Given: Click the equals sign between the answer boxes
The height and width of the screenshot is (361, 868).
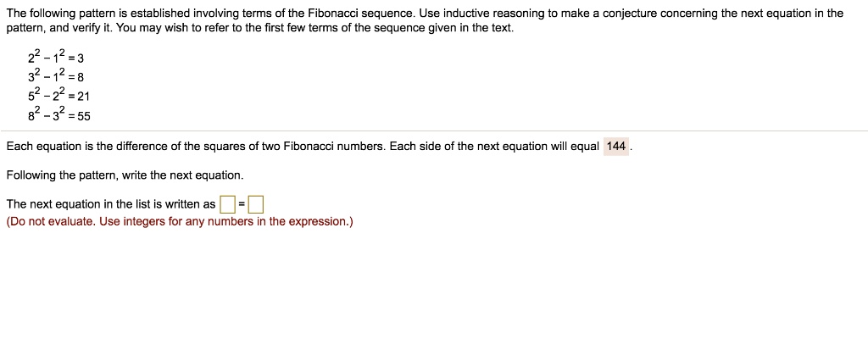Looking at the screenshot, I should tap(242, 205).
